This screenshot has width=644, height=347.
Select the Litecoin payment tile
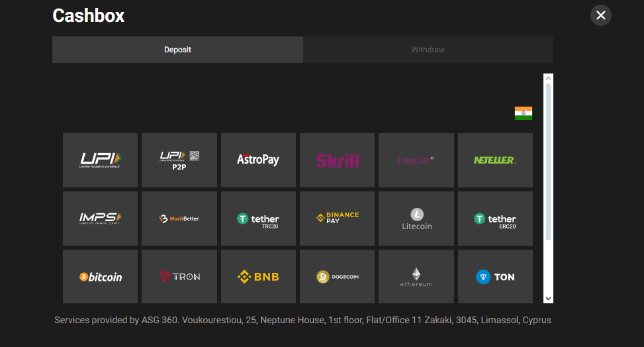point(416,218)
